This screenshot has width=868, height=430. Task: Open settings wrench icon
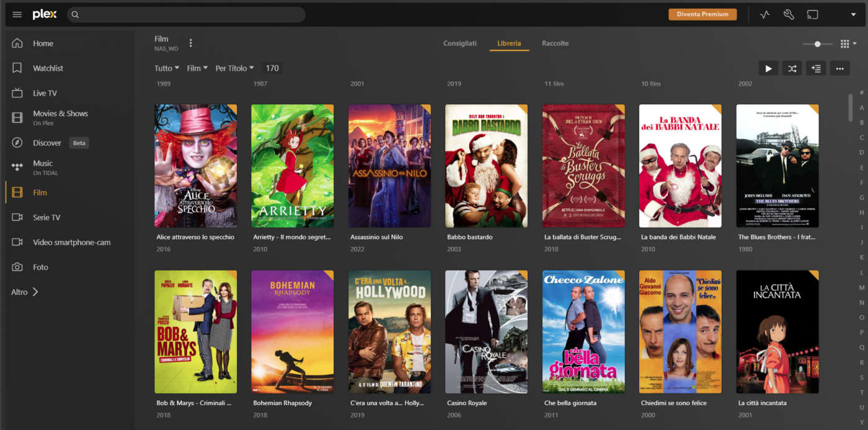789,15
